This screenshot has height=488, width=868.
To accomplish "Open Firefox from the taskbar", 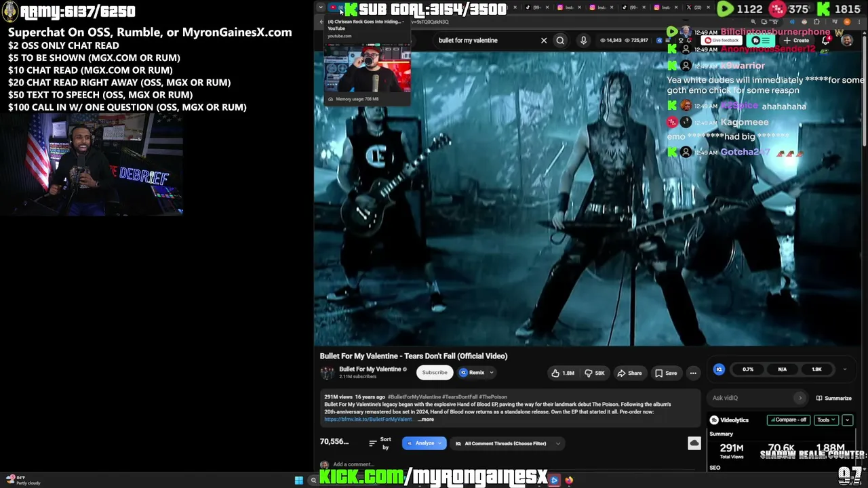I will [x=569, y=481].
